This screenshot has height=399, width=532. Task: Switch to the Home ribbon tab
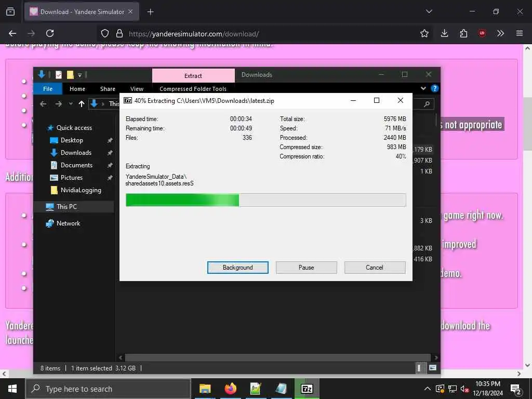(x=77, y=89)
